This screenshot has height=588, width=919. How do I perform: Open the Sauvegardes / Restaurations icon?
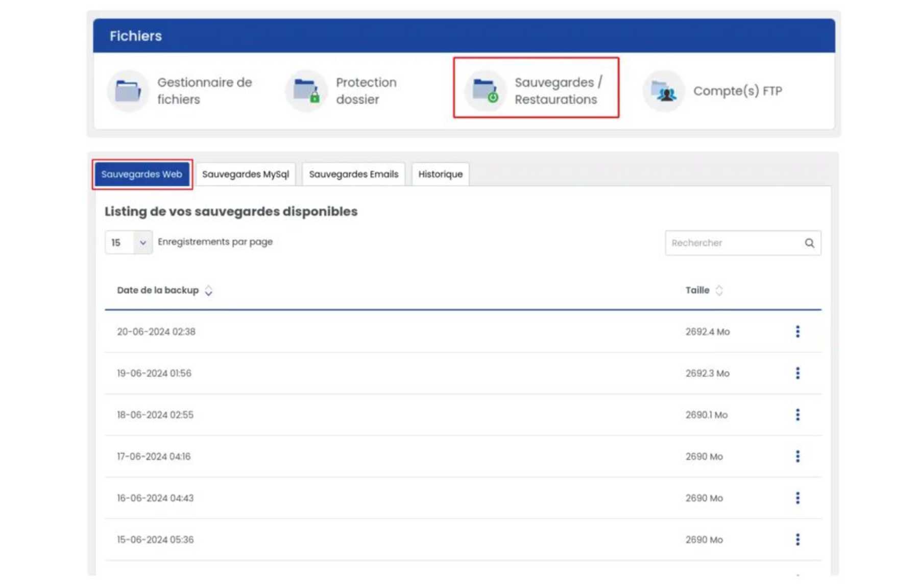pyautogui.click(x=485, y=91)
